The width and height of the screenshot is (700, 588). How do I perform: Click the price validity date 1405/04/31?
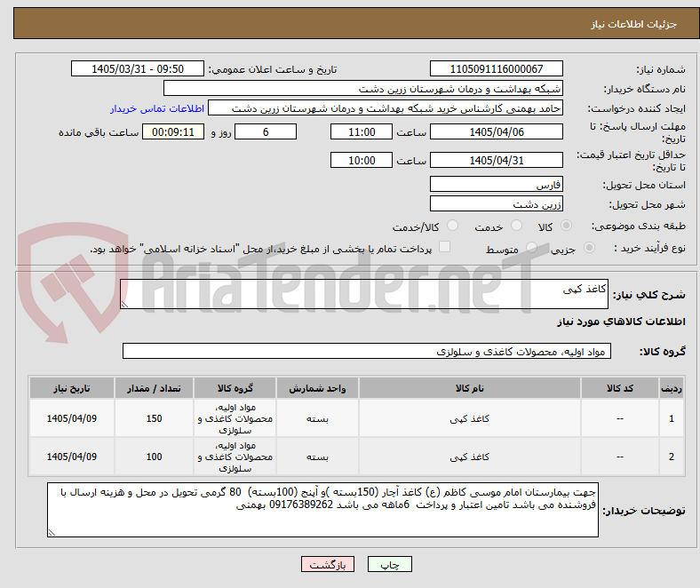coord(497,160)
